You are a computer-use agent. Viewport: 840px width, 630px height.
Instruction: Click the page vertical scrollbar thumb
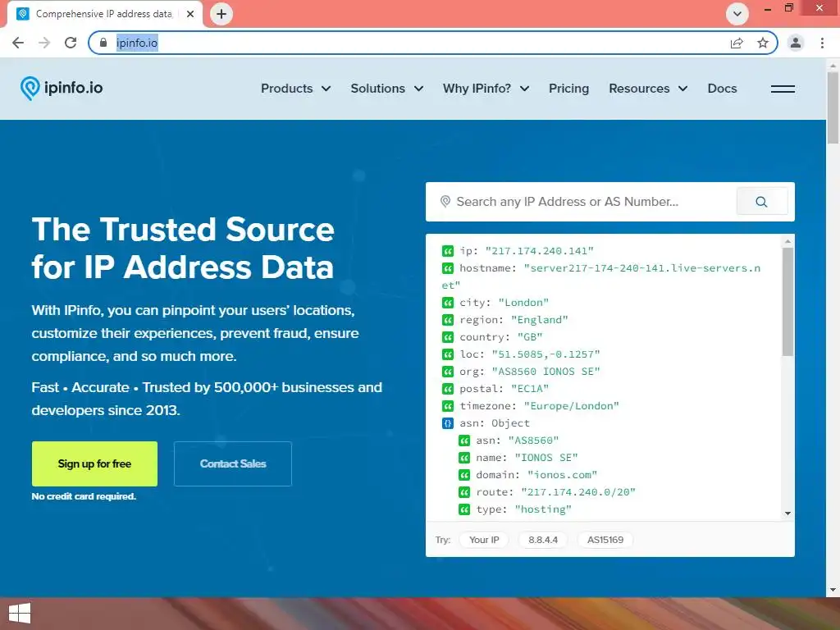click(833, 107)
